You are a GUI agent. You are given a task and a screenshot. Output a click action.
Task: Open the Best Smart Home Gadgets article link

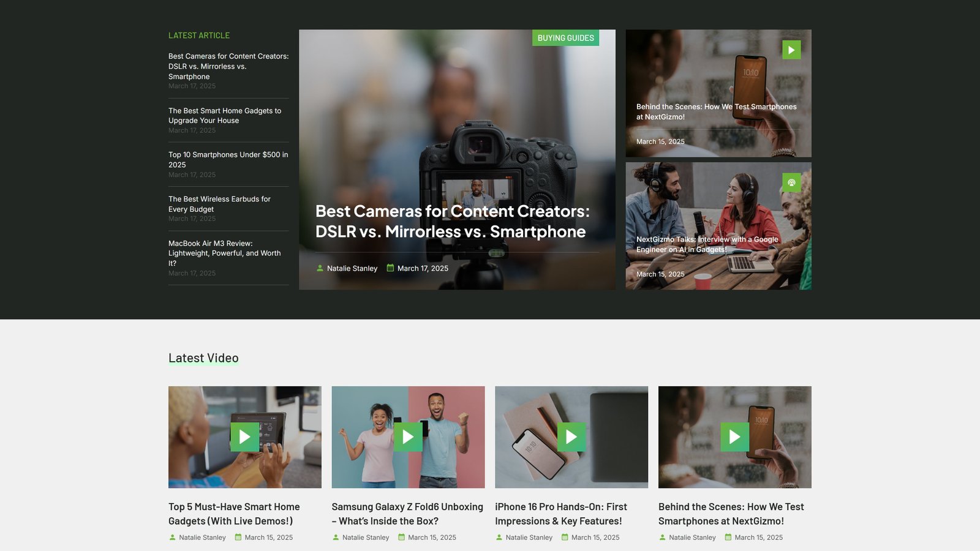pyautogui.click(x=224, y=116)
